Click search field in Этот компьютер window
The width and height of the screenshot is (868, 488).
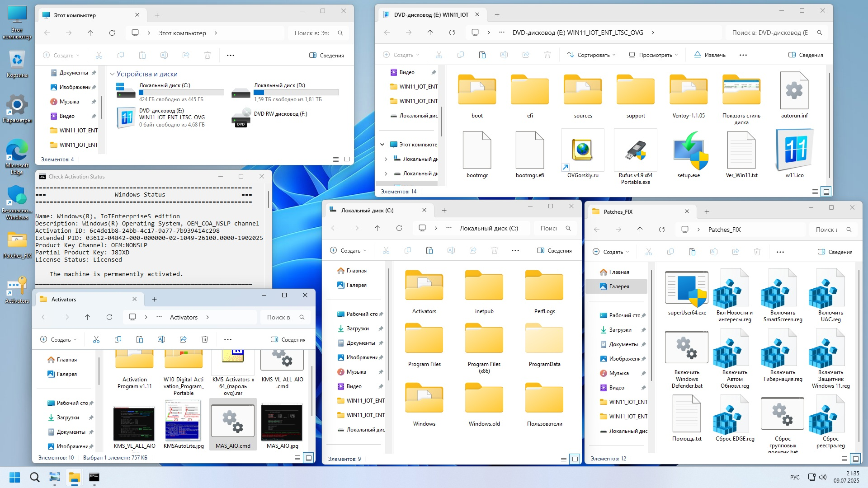313,33
